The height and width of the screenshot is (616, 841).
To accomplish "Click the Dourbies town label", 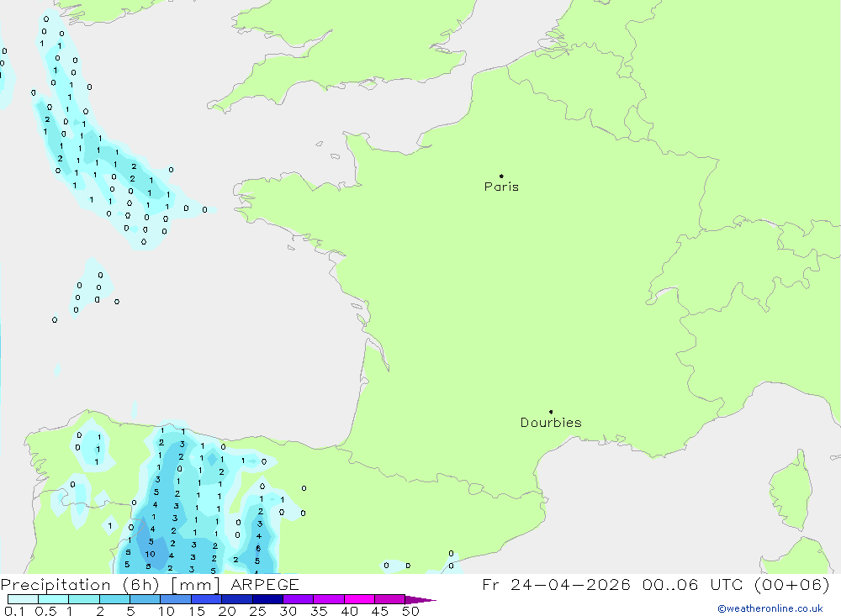I will pyautogui.click(x=551, y=423).
